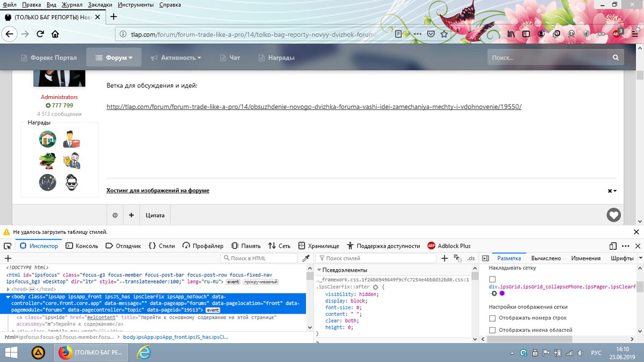The height and width of the screenshot is (362, 644).
Task: Collapse the three-pane inspector sidebar
Action: (485, 258)
